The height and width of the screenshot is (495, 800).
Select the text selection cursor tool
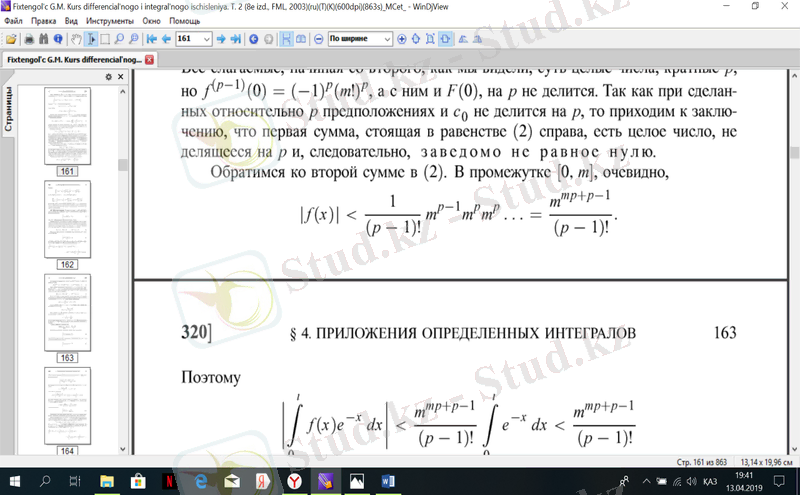pos(91,39)
